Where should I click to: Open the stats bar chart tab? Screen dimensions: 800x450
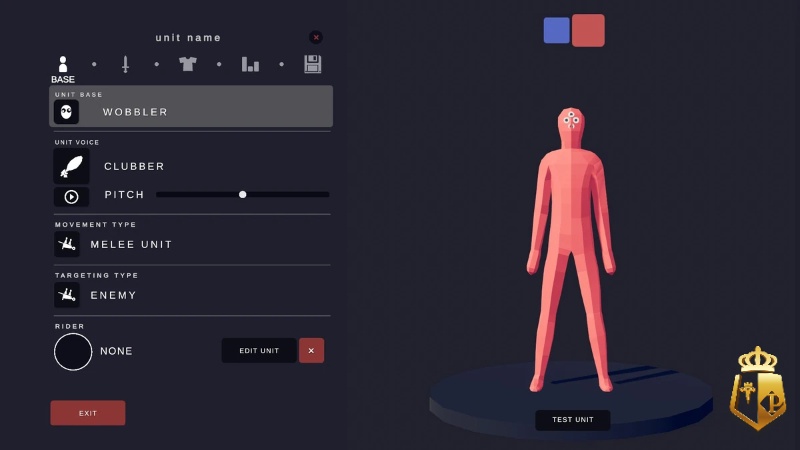click(x=250, y=64)
